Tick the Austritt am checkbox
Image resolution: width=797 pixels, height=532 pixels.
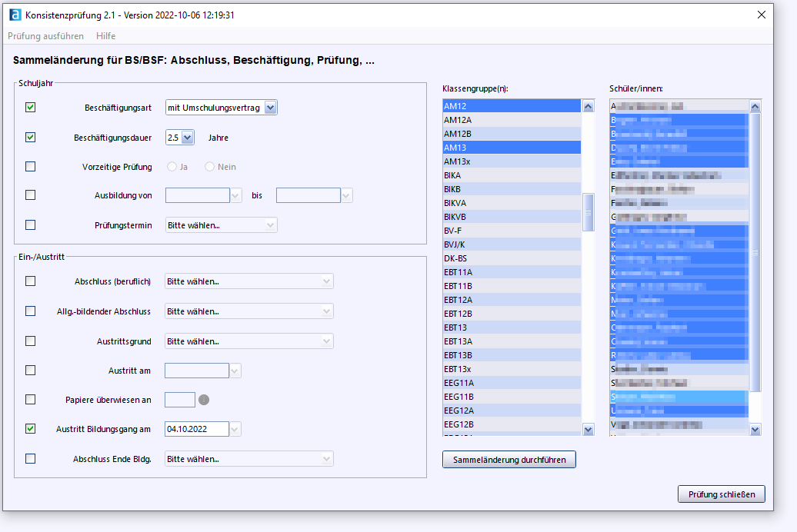[31, 371]
